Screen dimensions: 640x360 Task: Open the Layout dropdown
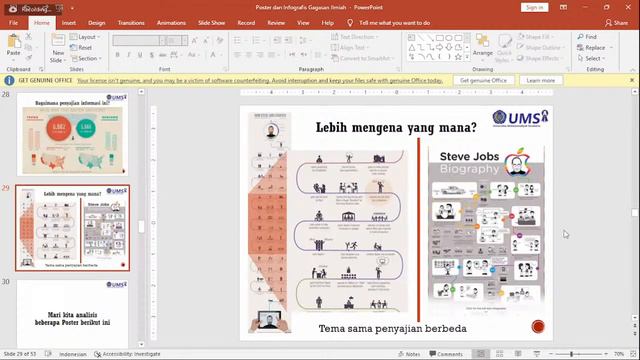click(x=84, y=37)
